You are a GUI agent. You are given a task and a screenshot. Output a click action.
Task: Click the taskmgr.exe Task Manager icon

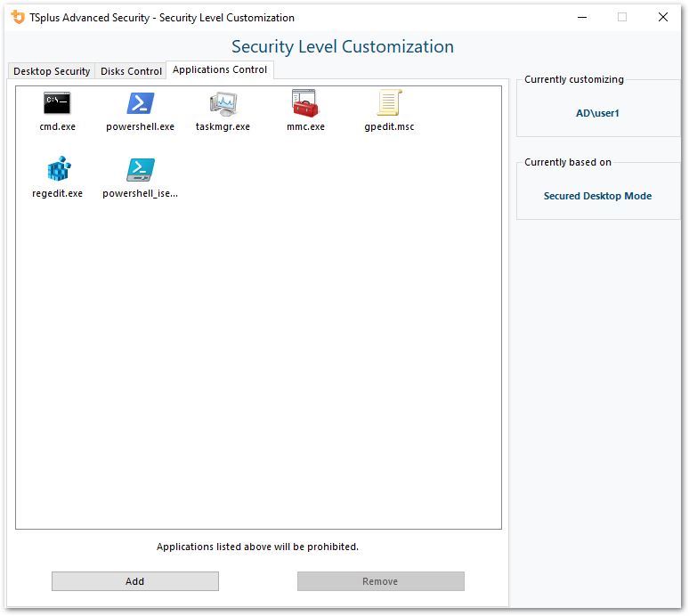tap(223, 104)
